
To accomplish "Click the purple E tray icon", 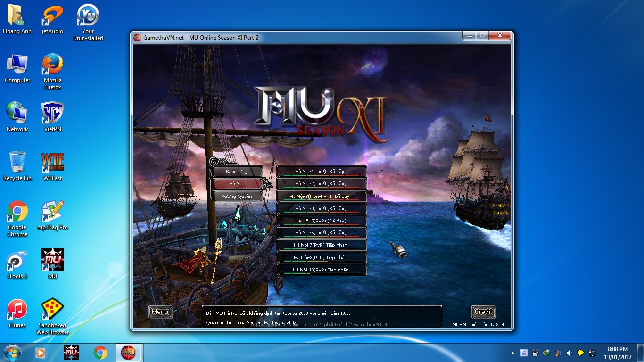I will coord(524,353).
